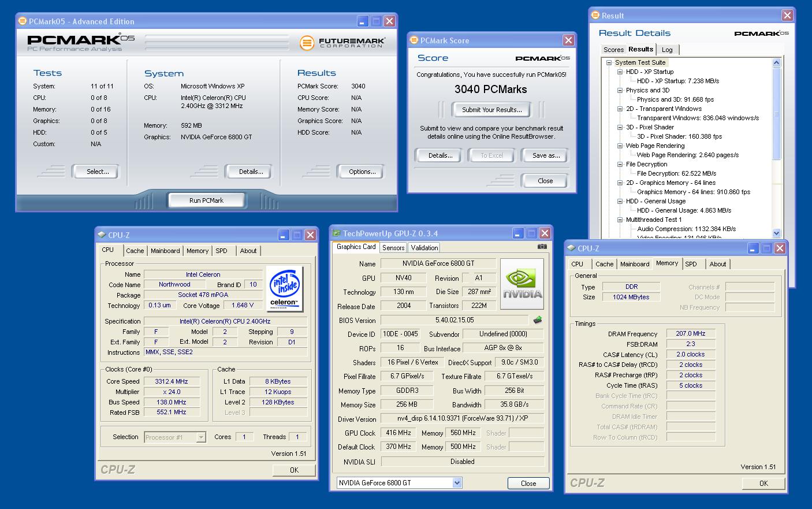812x509 pixels.
Task: Collapse the HDD - XP Startup node
Action: (x=620, y=72)
